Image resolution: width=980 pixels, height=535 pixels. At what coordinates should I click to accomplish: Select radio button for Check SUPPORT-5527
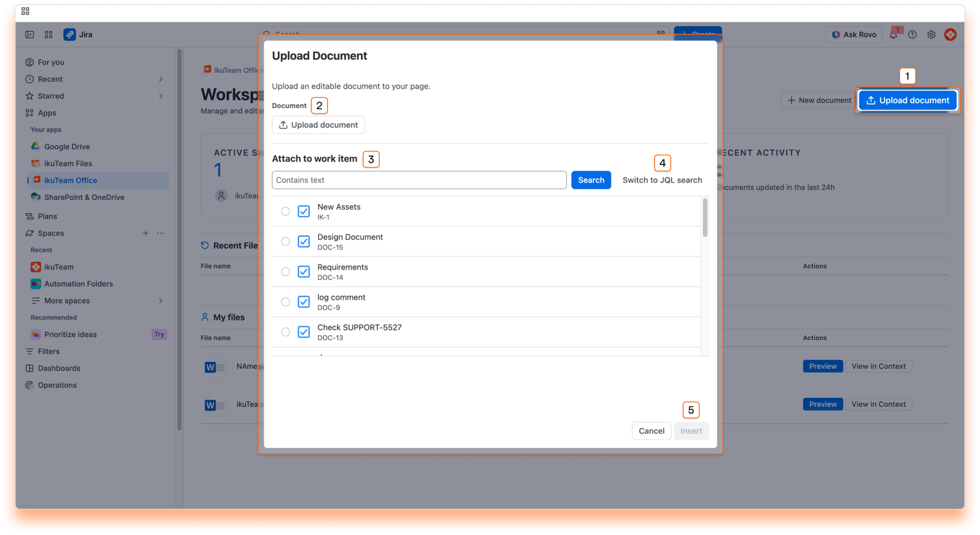click(285, 332)
